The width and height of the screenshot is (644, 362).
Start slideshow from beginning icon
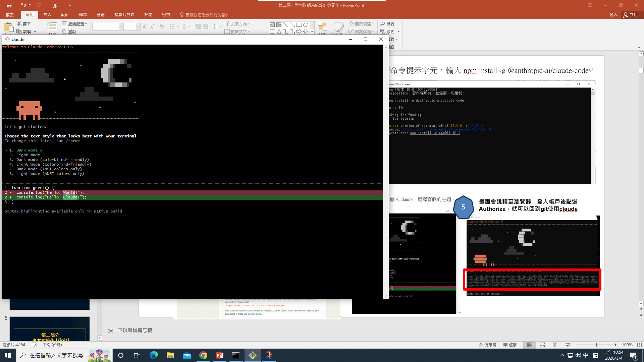pyautogui.click(x=55, y=5)
